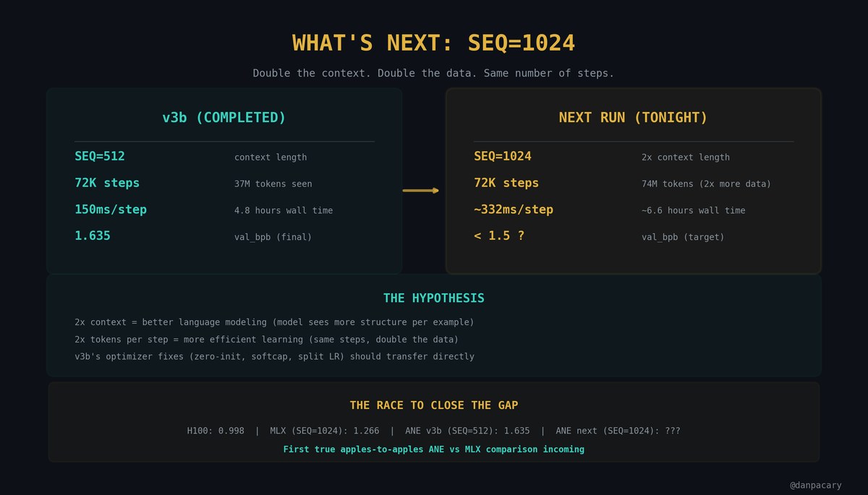Click "72K steps" in the next run card
This screenshot has height=495, width=868.
click(x=506, y=183)
